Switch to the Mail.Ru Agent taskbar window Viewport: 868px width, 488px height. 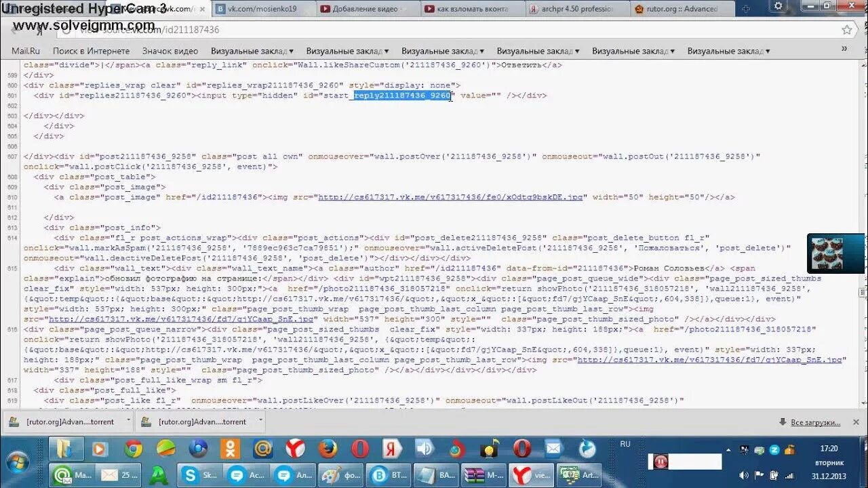coord(72,474)
